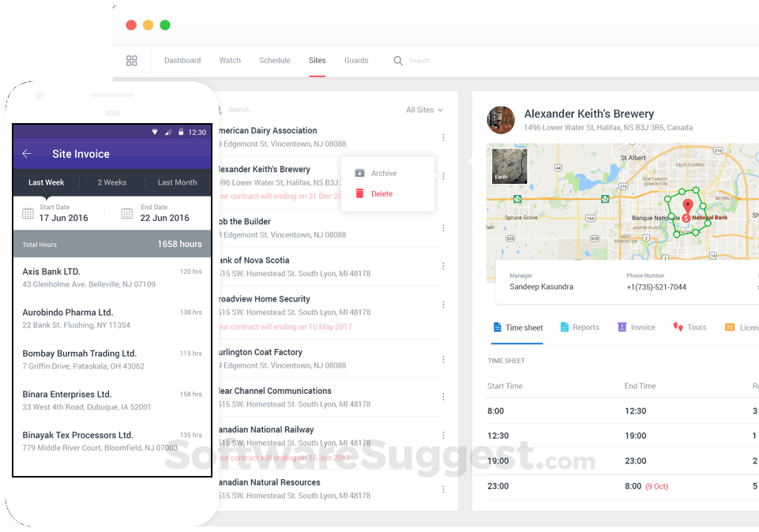759x532 pixels.
Task: Click three-dot menu for Canadian National Railway
Action: [x=443, y=434]
